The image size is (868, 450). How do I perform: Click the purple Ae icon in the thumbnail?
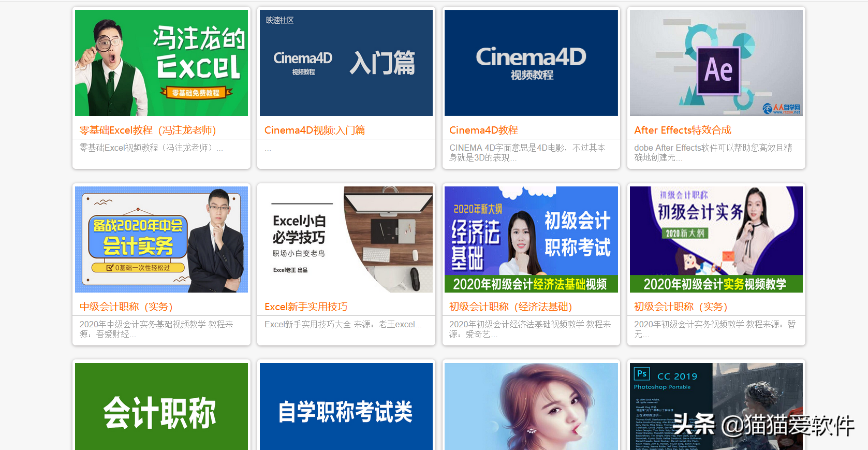(718, 70)
